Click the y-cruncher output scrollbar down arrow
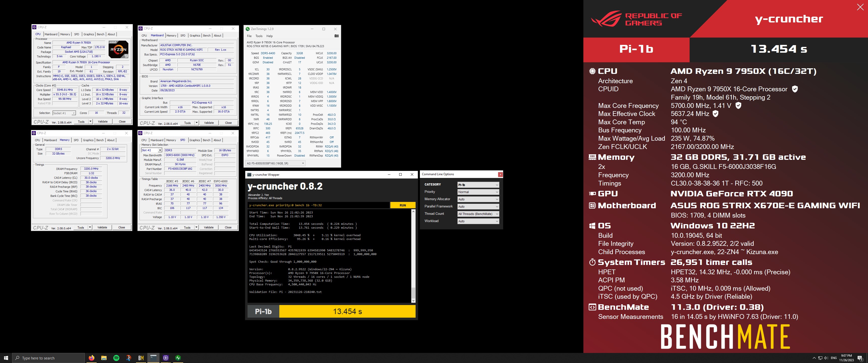The height and width of the screenshot is (363, 868). [414, 301]
